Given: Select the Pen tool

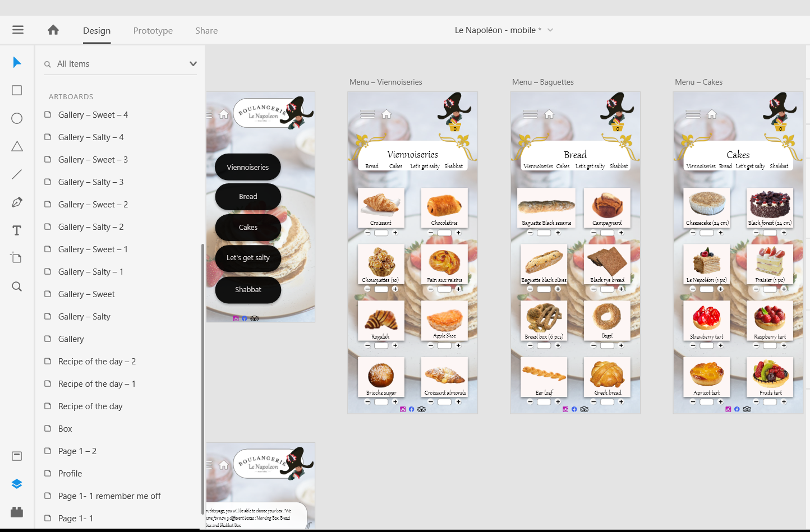Looking at the screenshot, I should point(16,201).
